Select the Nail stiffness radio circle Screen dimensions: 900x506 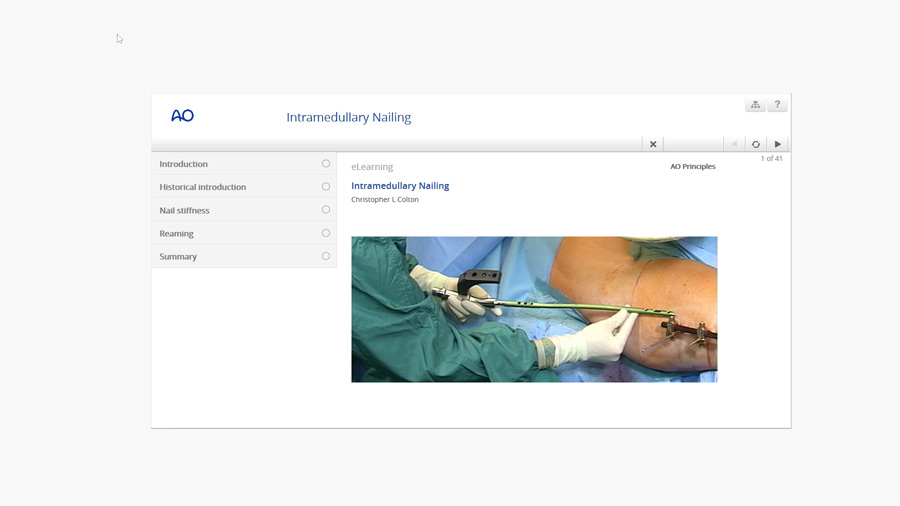click(x=326, y=210)
